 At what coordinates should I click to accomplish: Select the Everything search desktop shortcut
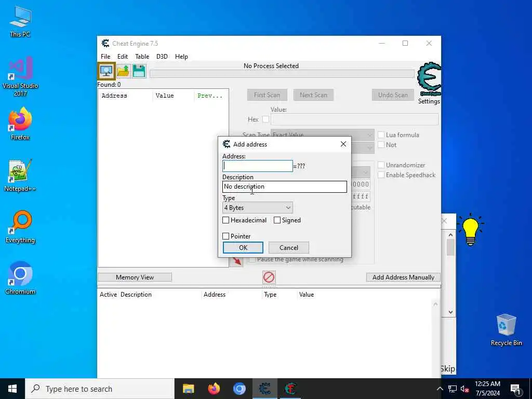tap(20, 227)
